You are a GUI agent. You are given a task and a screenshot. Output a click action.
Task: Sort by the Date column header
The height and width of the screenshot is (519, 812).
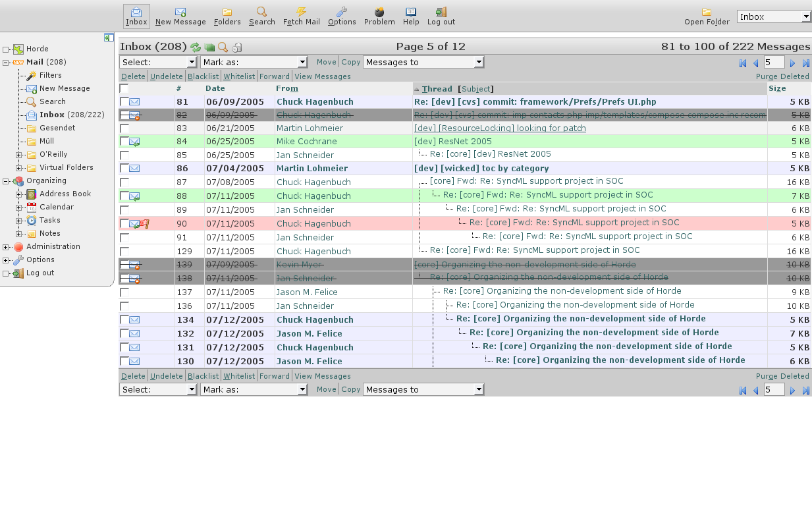pyautogui.click(x=215, y=88)
